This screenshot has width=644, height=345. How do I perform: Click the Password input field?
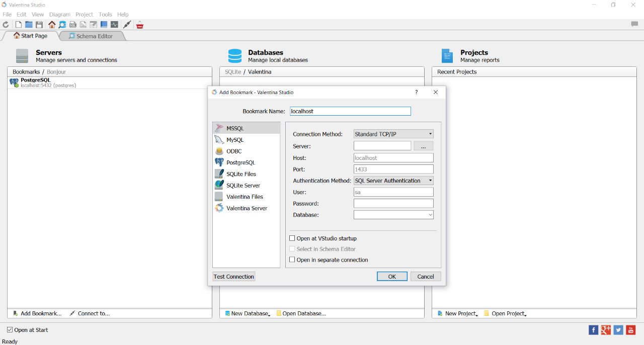[393, 204]
